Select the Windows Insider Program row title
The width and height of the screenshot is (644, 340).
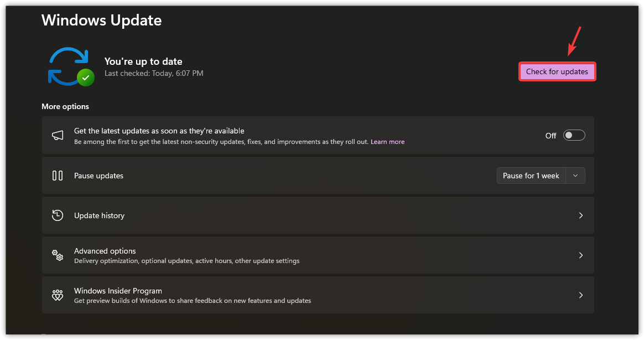coord(118,291)
